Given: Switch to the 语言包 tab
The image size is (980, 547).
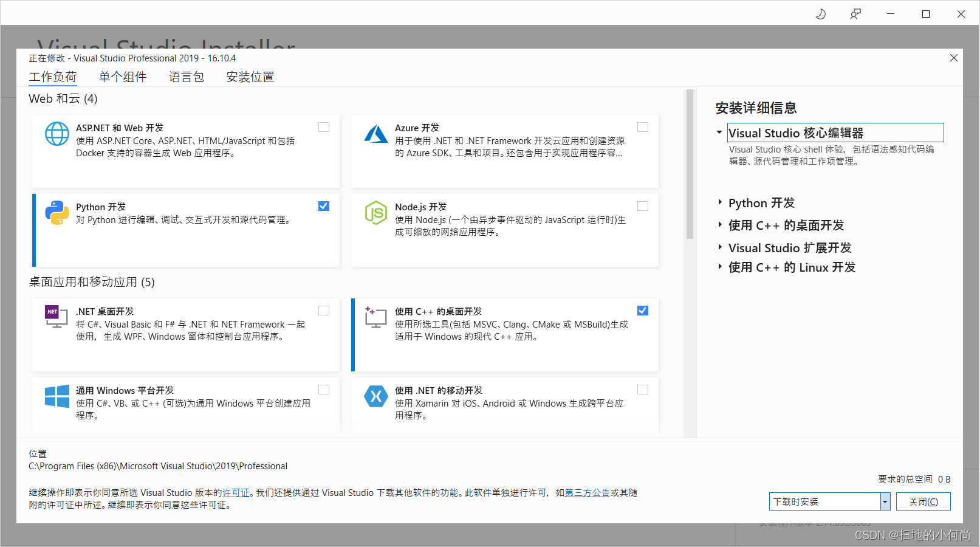Looking at the screenshot, I should pyautogui.click(x=187, y=77).
